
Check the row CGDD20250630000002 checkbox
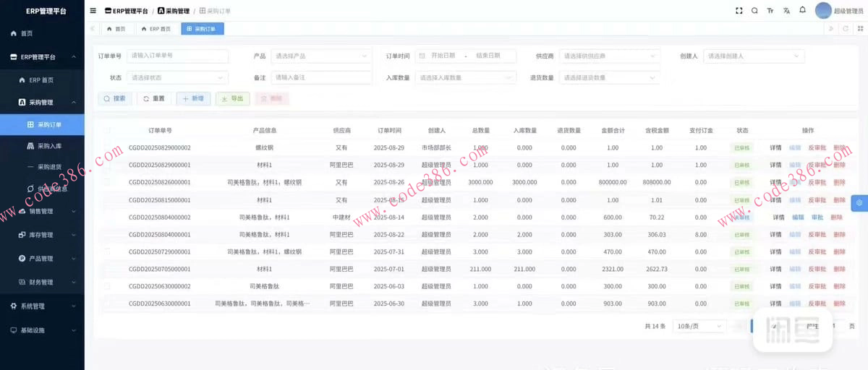[x=107, y=286]
